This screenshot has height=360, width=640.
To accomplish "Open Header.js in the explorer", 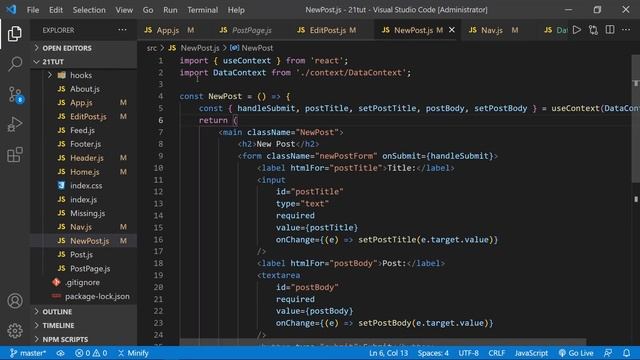I will coord(84,158).
